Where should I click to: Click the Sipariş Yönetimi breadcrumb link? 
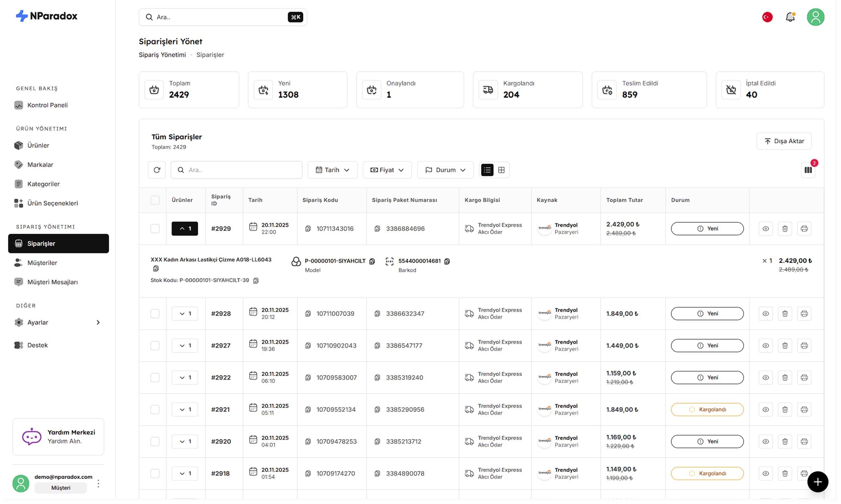(x=162, y=55)
